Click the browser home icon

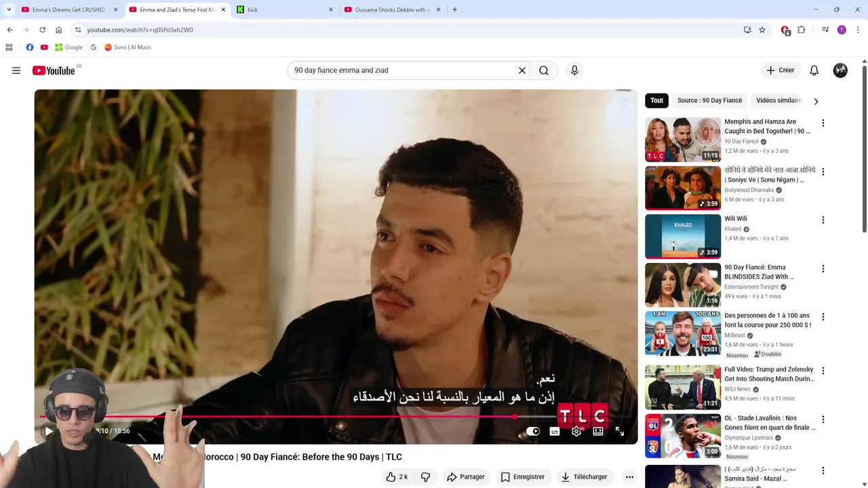pos(58,30)
